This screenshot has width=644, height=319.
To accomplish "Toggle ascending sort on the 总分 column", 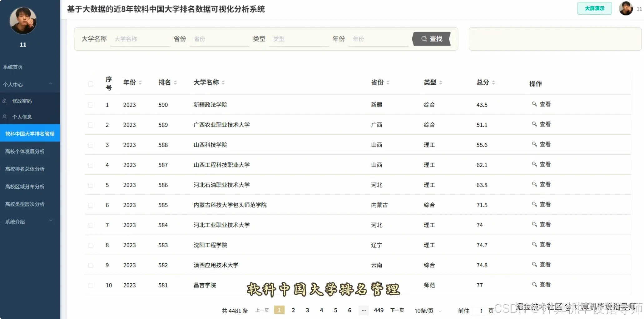I will pos(493,81).
